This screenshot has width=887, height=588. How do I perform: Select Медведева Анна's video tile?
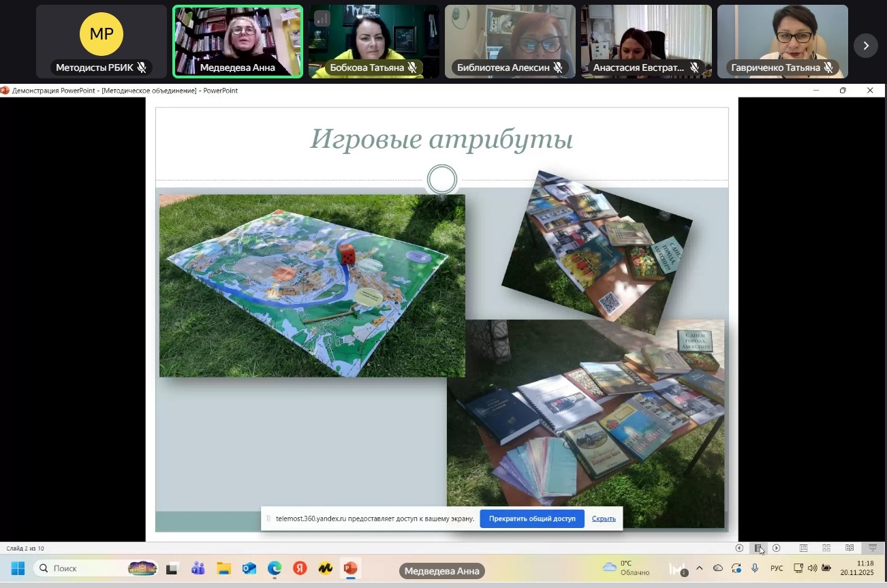click(238, 42)
